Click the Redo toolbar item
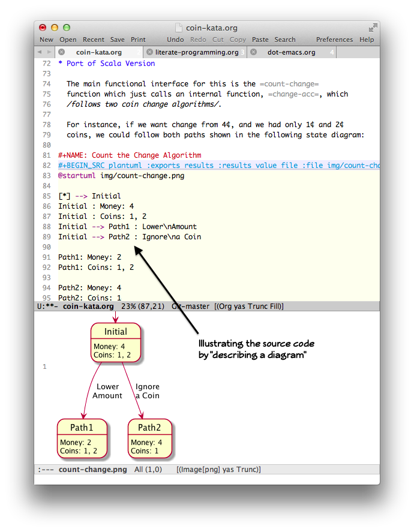This screenshot has width=414, height=532. coord(198,40)
